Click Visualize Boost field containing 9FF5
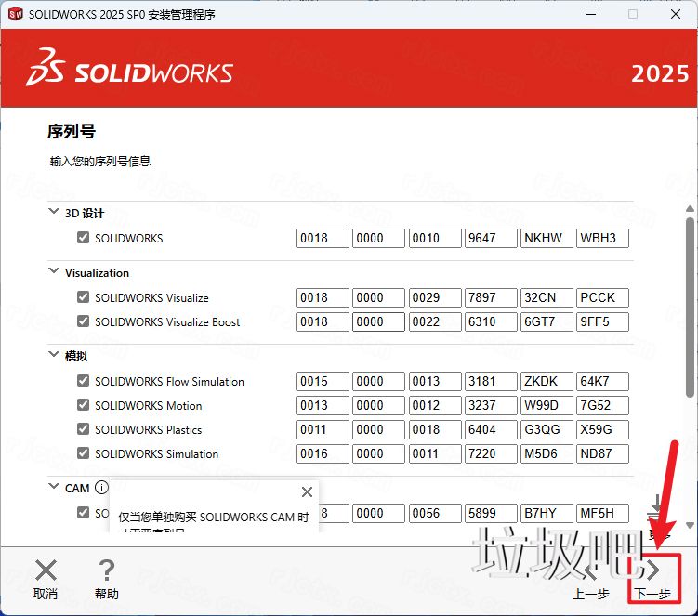The image size is (698, 616). pyautogui.click(x=602, y=321)
